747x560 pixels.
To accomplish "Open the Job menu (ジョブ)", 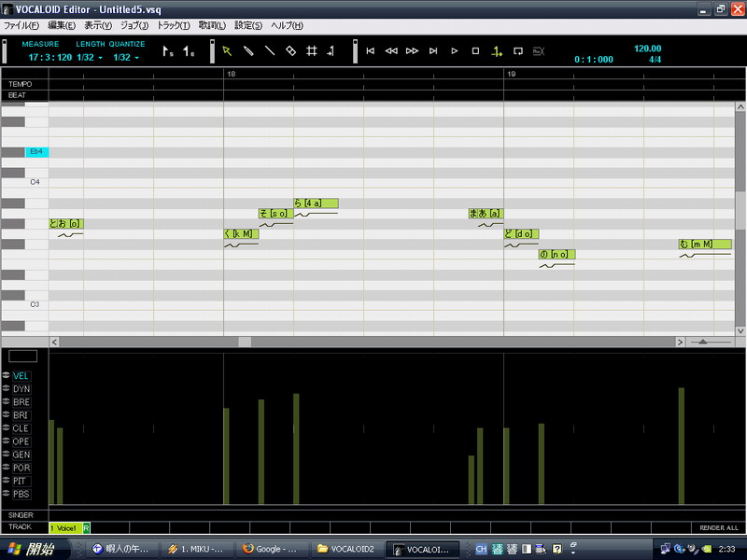I will click(134, 26).
